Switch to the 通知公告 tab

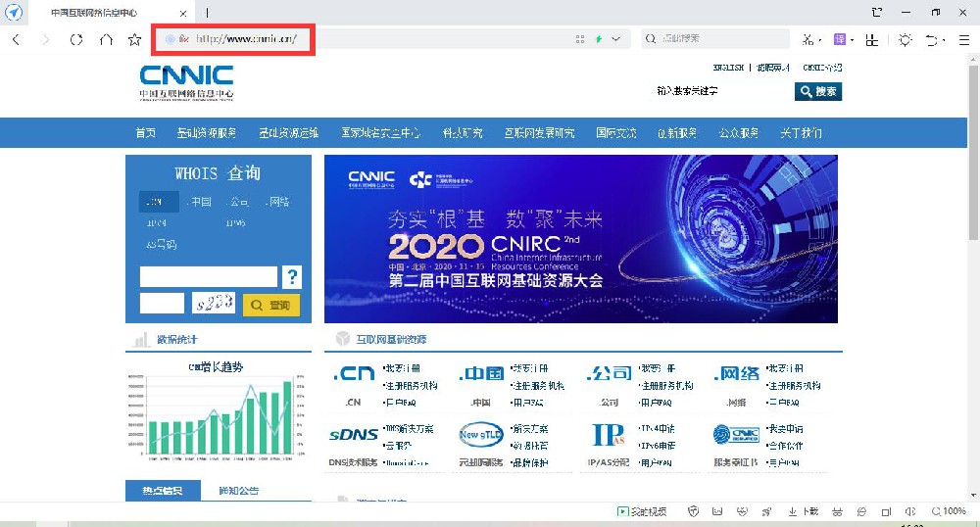[238, 491]
